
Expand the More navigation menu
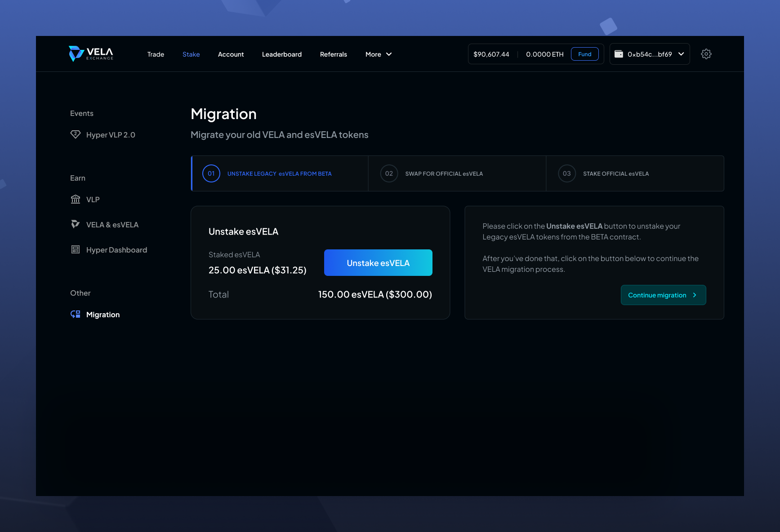pyautogui.click(x=378, y=54)
